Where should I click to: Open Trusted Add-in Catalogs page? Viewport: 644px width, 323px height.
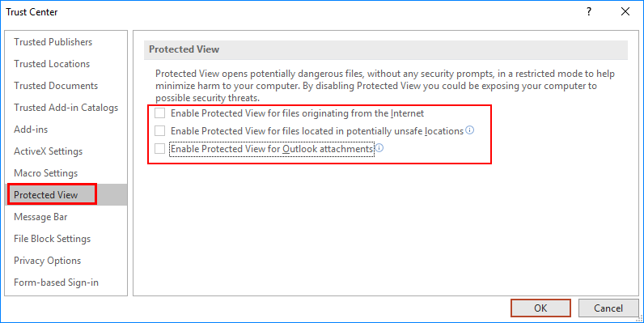click(66, 107)
